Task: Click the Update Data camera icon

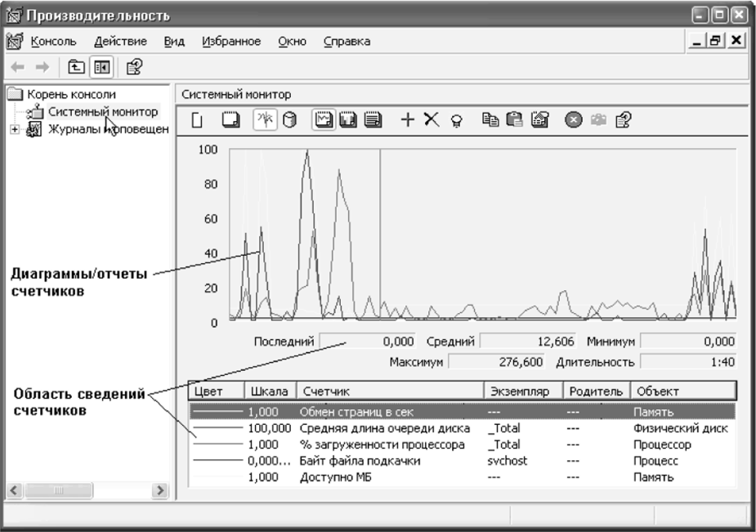Action: 598,119
